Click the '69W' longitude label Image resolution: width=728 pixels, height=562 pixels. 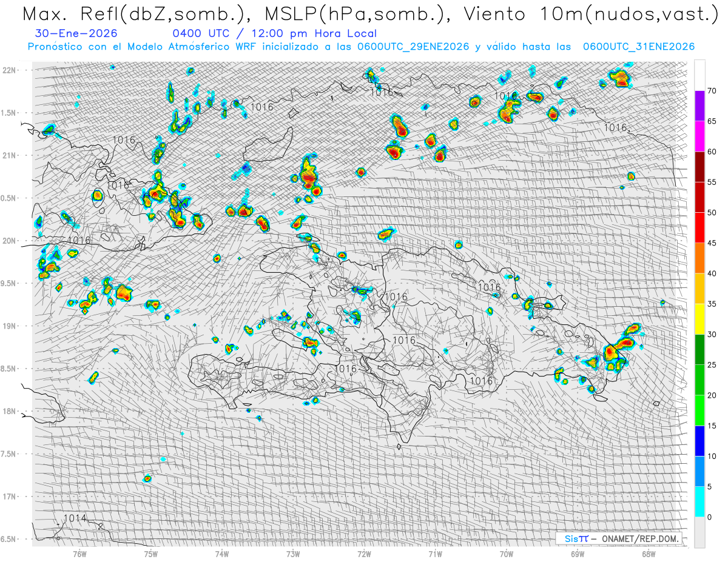(x=577, y=554)
